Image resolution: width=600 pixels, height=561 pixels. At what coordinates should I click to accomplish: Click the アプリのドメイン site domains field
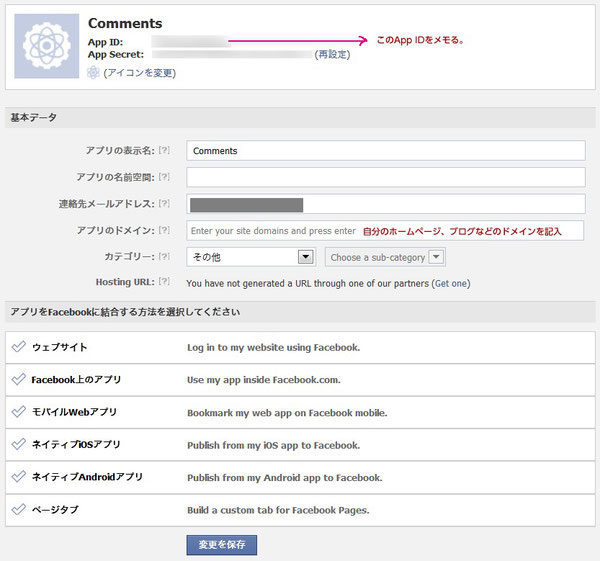coord(385,231)
